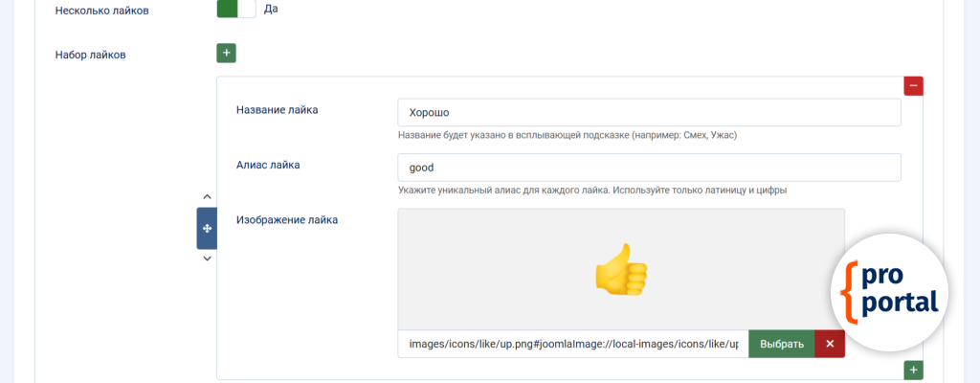Click the "Набор лайков" label
Screen dimensions: 980x383
click(x=91, y=55)
